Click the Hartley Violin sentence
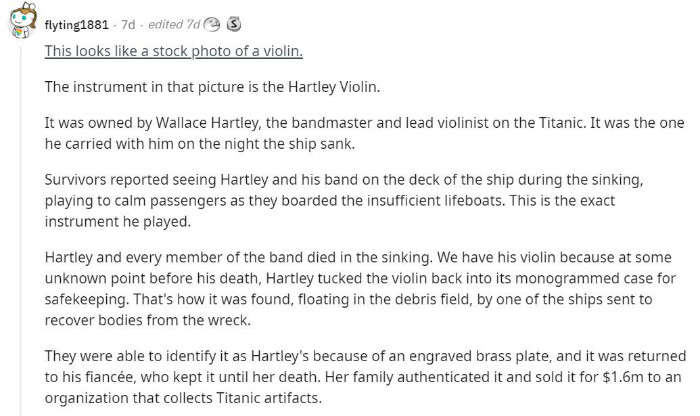The height and width of the screenshot is (416, 700). point(212,87)
